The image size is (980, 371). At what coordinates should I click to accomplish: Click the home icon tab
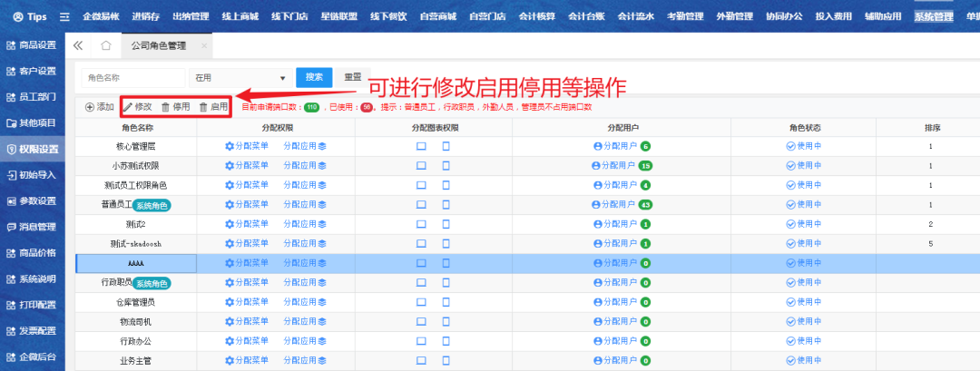(x=106, y=45)
